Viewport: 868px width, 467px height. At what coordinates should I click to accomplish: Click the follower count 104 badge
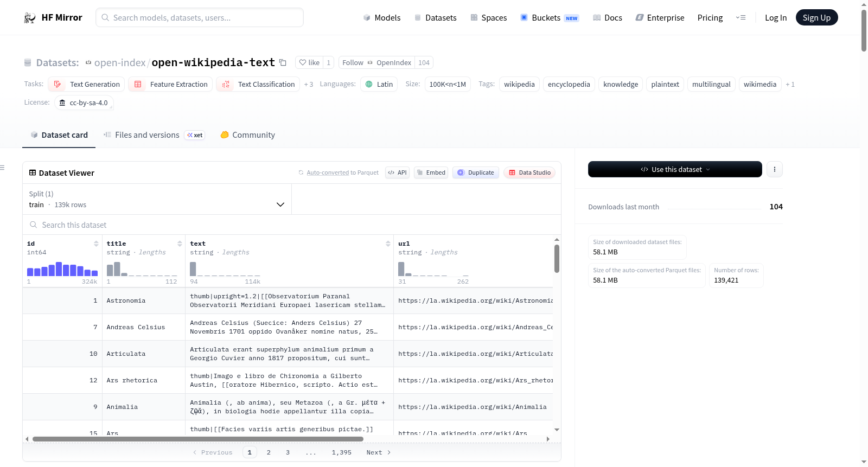[424, 62]
